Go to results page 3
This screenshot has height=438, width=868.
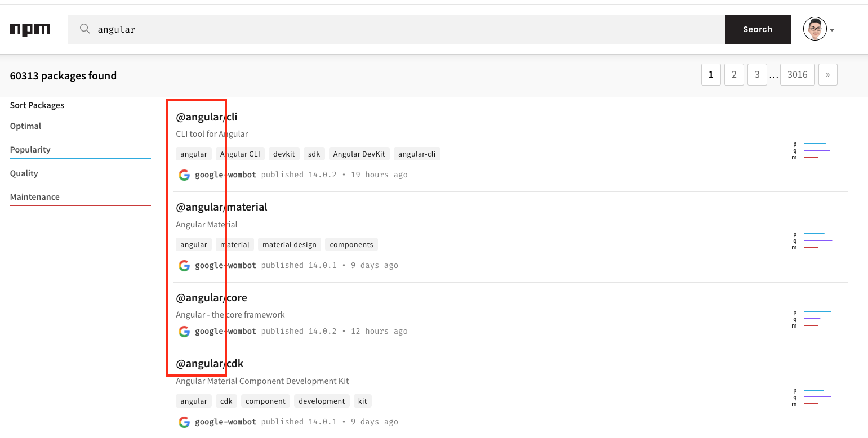coord(757,74)
